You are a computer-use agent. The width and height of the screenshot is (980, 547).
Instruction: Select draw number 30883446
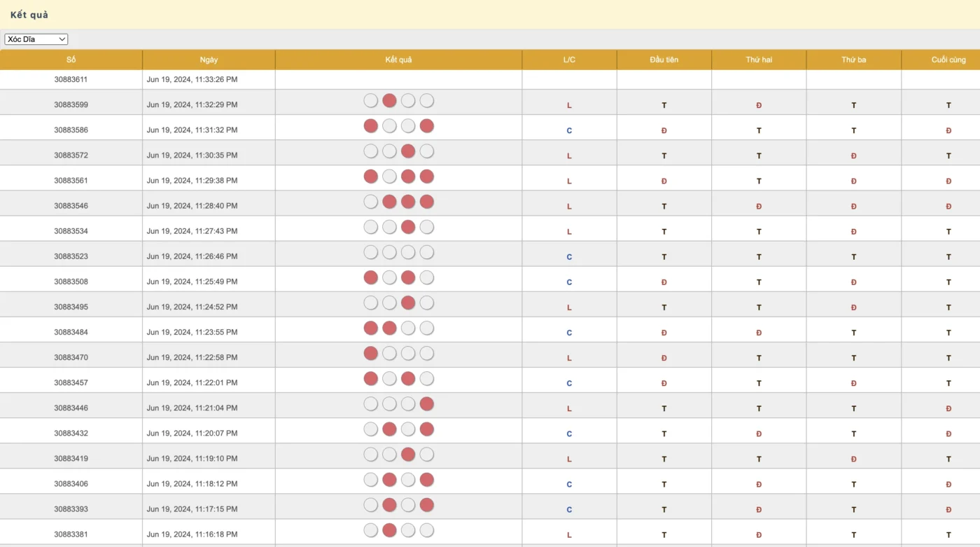(x=71, y=408)
